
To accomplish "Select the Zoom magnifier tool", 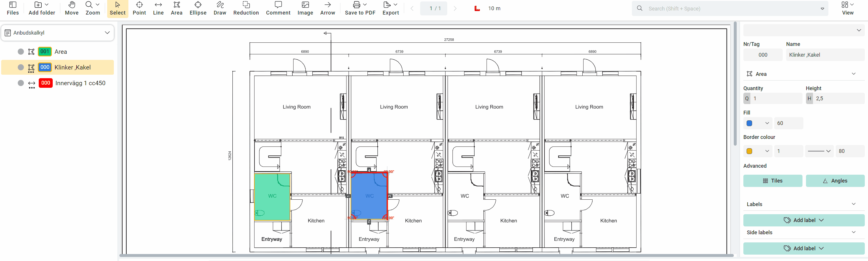I will [93, 8].
